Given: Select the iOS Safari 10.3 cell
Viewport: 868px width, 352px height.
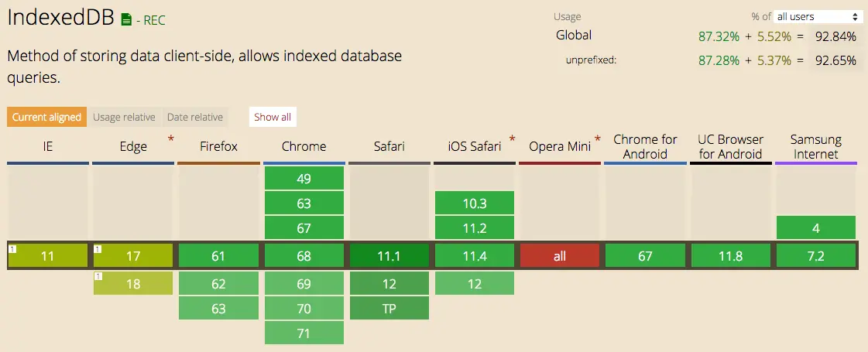Looking at the screenshot, I should 475,203.
